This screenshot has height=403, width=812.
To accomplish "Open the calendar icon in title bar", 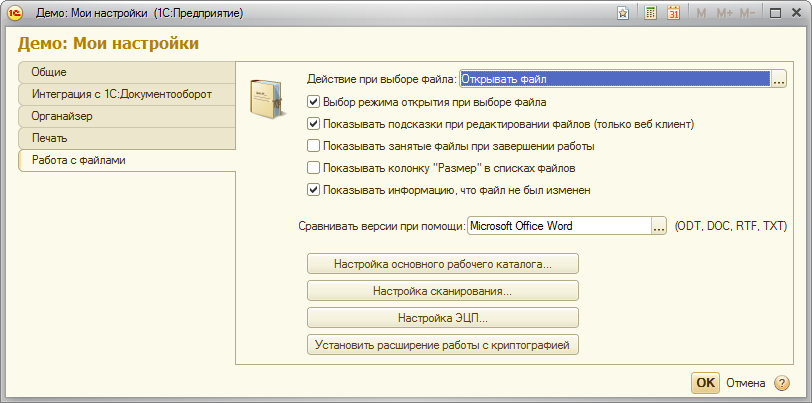I will pyautogui.click(x=673, y=13).
